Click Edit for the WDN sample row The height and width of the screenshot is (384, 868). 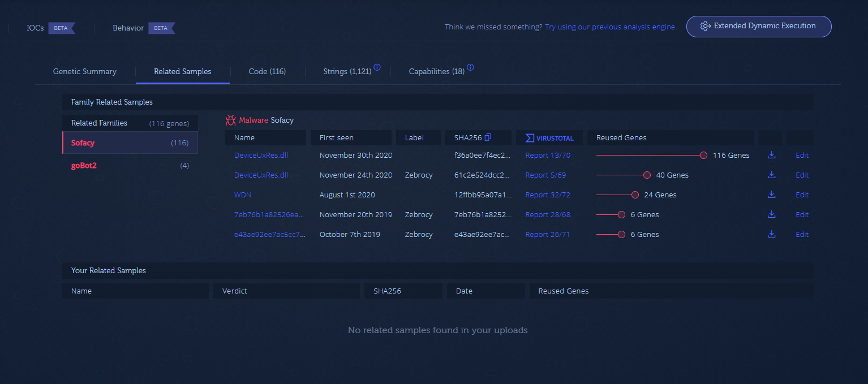802,195
